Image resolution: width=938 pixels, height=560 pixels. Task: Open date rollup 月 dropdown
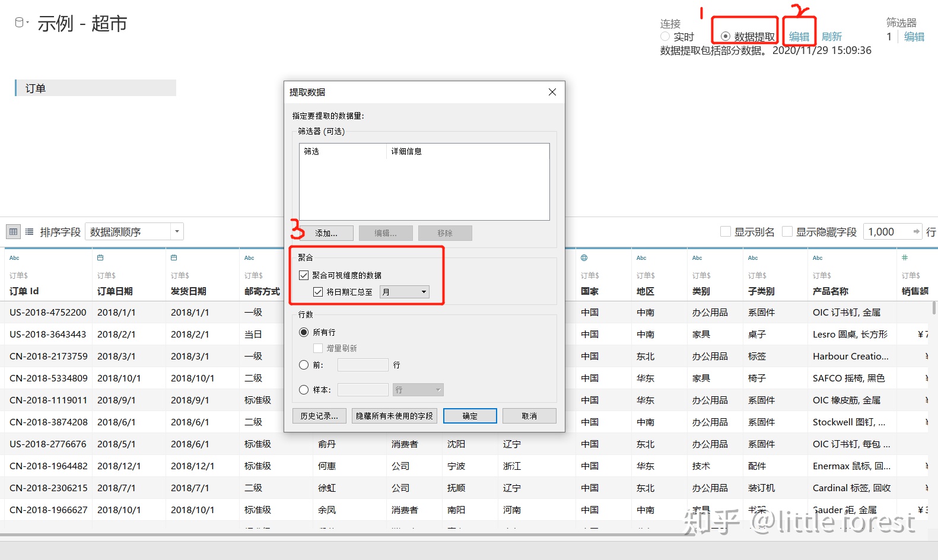click(x=404, y=292)
